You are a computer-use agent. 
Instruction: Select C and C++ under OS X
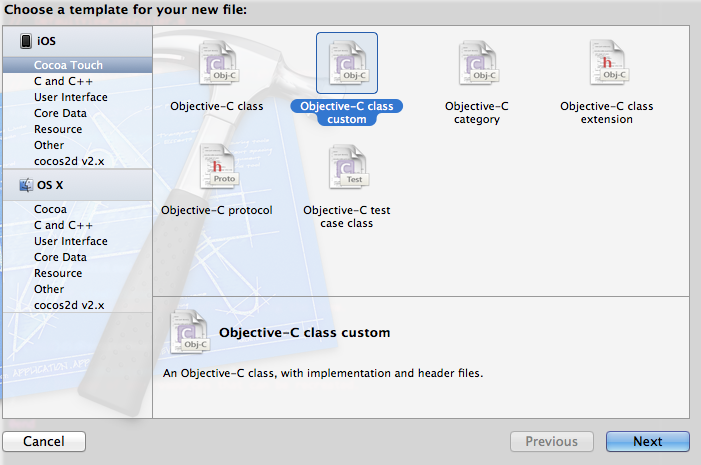pos(77,225)
